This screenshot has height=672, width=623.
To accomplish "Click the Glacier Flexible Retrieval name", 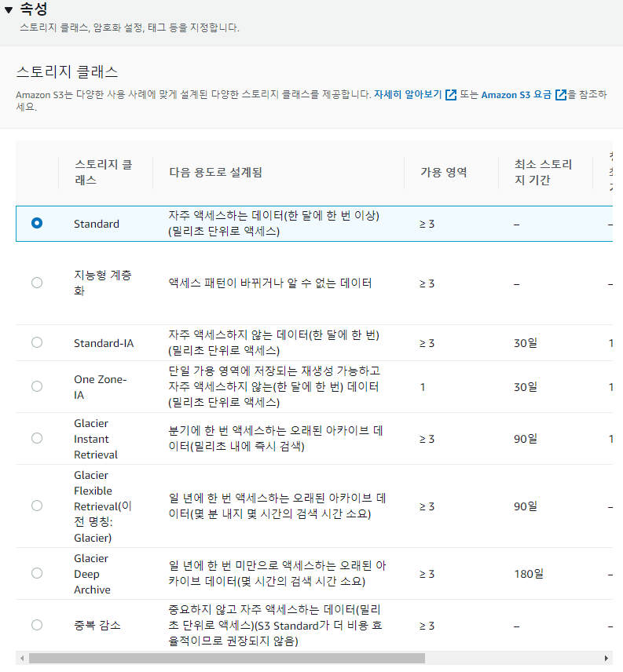I will 102,506.
